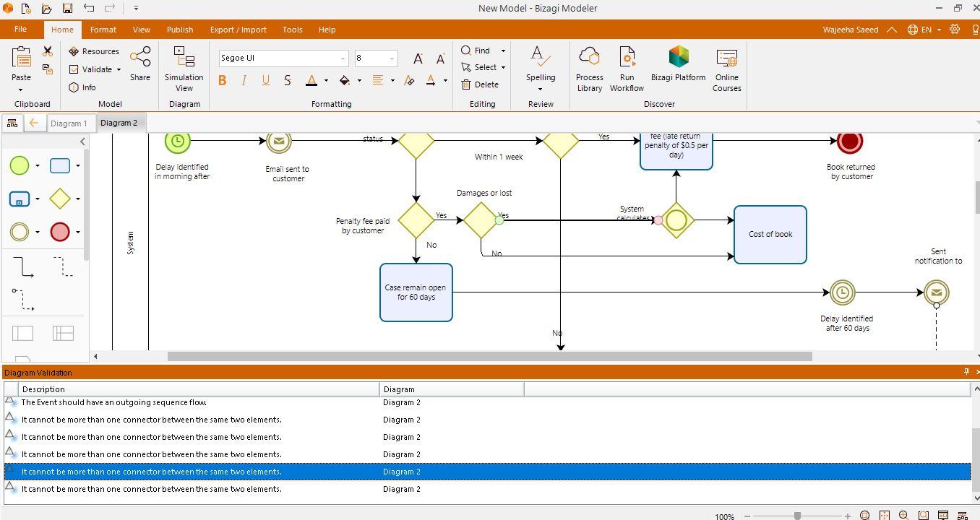Decrease the font size
This screenshot has width=980, height=520.
pyautogui.click(x=440, y=58)
